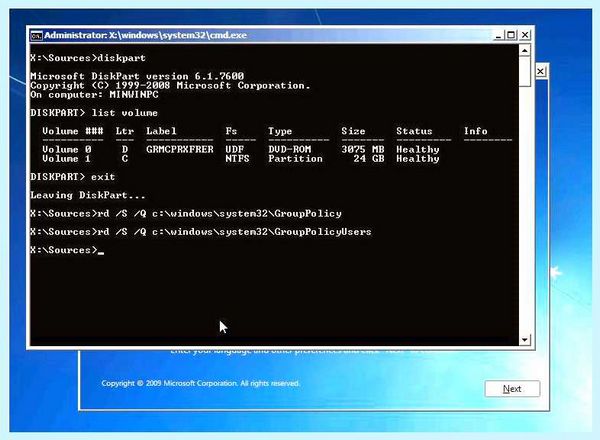Click the 'Microsoft DiskPart version 6.1.7600' line
The width and height of the screenshot is (600, 440).
[x=137, y=76]
